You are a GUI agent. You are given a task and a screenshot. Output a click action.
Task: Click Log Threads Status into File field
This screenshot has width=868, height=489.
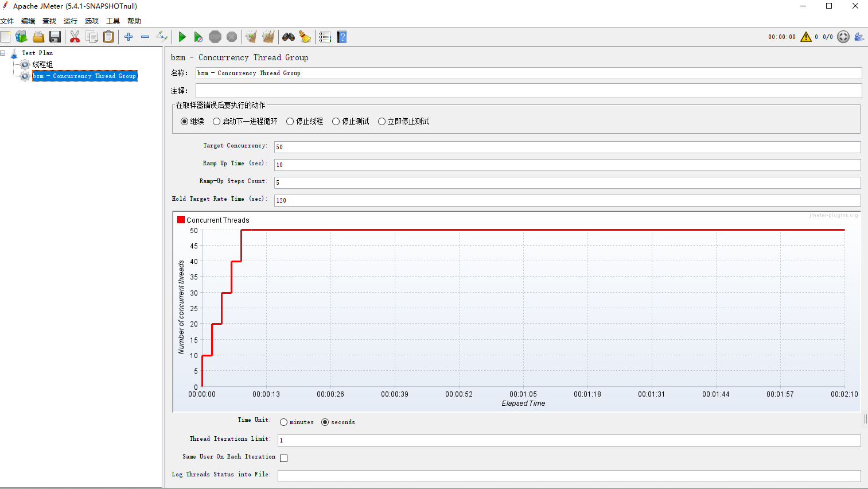[x=569, y=476]
